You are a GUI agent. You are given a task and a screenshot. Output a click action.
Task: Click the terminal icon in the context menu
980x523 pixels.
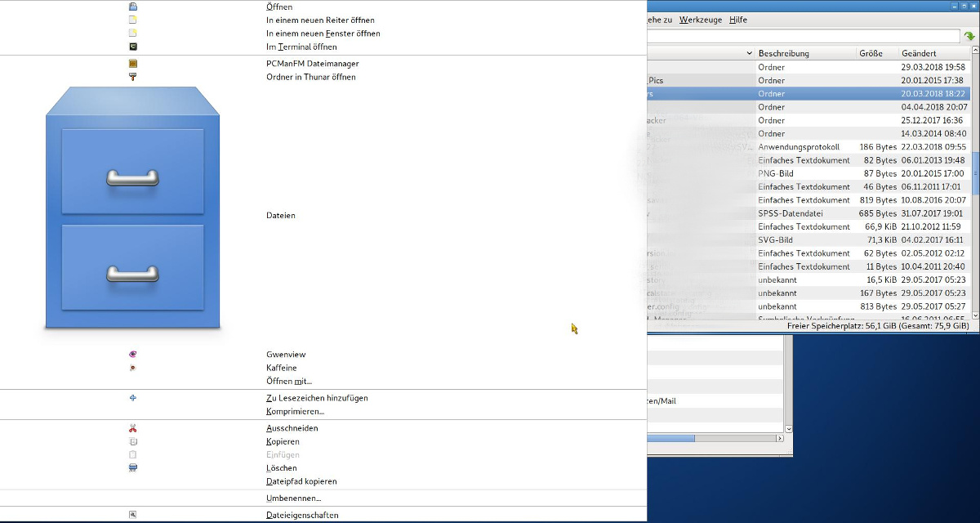[133, 47]
